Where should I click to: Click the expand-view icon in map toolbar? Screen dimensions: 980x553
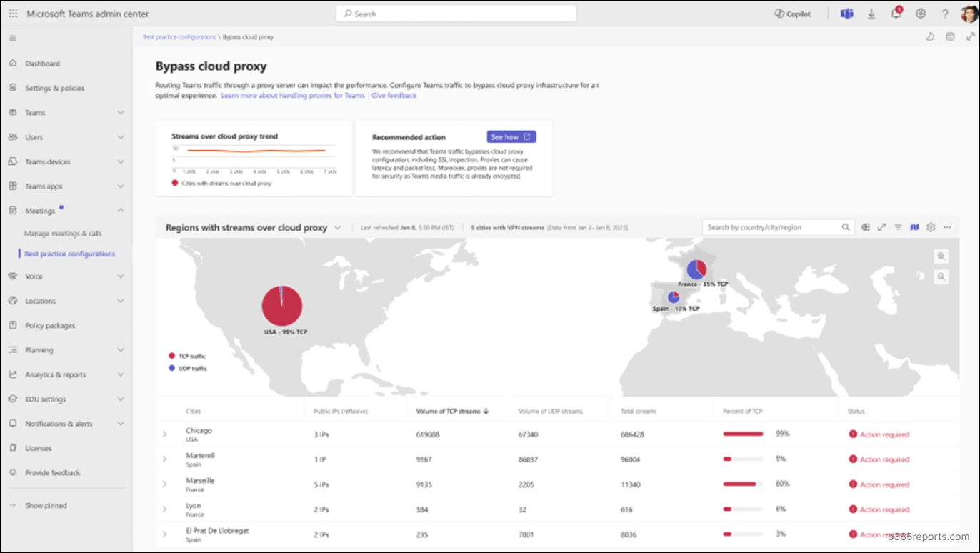(881, 227)
